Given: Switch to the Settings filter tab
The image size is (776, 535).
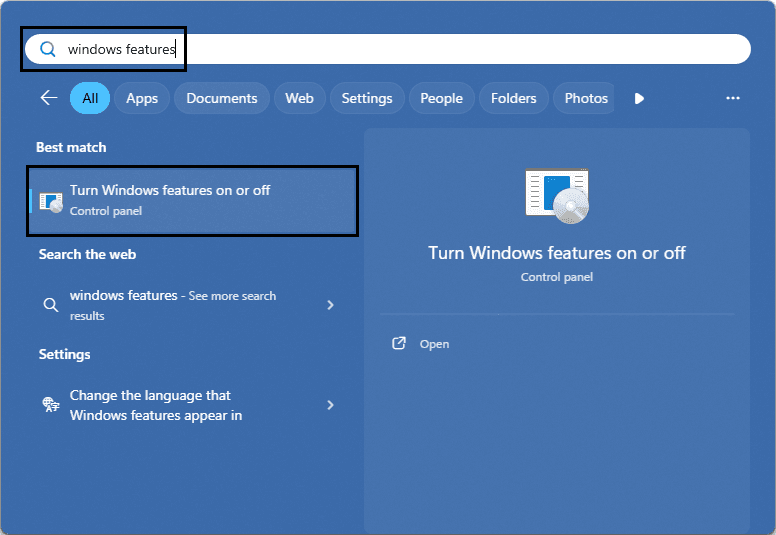Looking at the screenshot, I should coord(367,98).
